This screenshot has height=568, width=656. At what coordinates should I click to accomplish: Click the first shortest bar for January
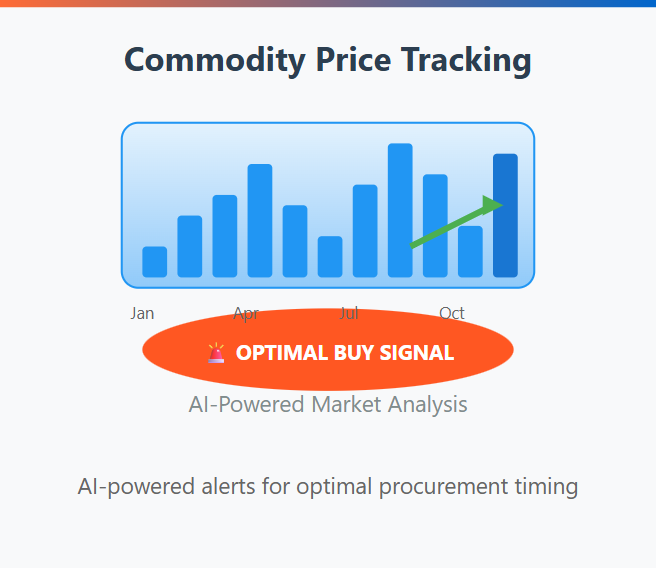click(x=154, y=262)
